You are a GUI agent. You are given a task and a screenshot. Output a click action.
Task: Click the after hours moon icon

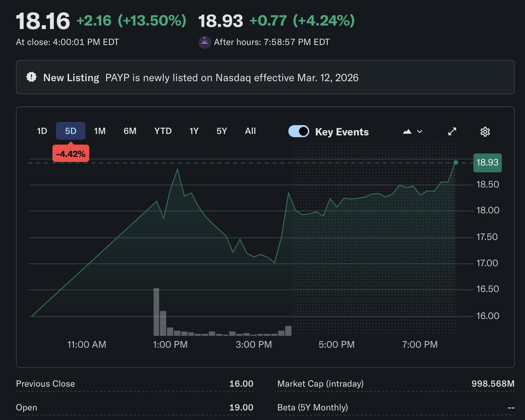205,42
